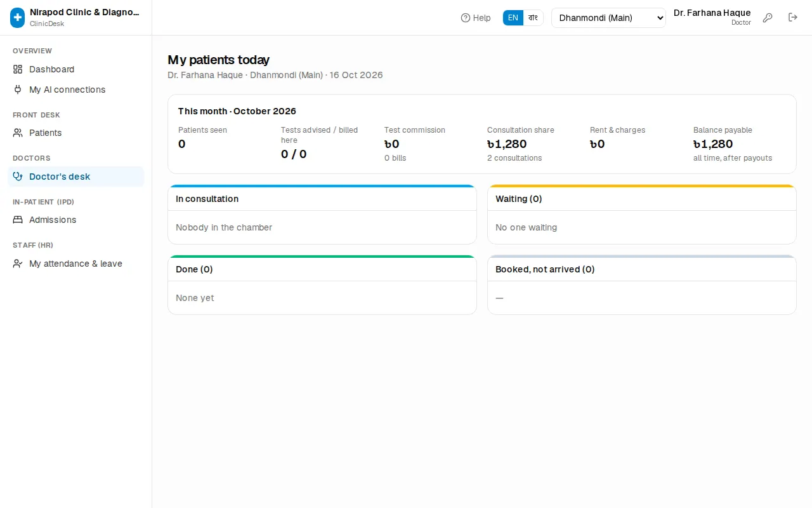The image size is (812, 508).
Task: Click the Patients seen label
Action: pos(202,130)
